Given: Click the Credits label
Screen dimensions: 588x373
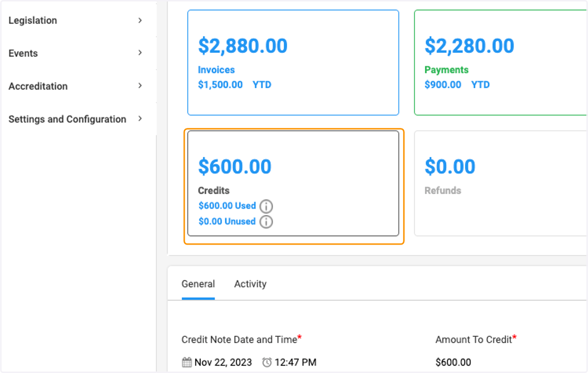Looking at the screenshot, I should pyautogui.click(x=214, y=191).
